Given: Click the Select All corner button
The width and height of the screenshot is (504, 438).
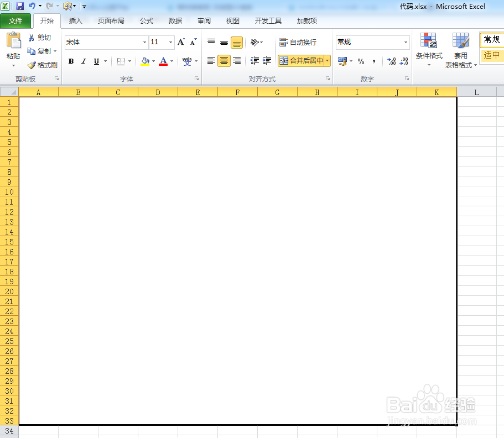Looking at the screenshot, I should coord(9,92).
